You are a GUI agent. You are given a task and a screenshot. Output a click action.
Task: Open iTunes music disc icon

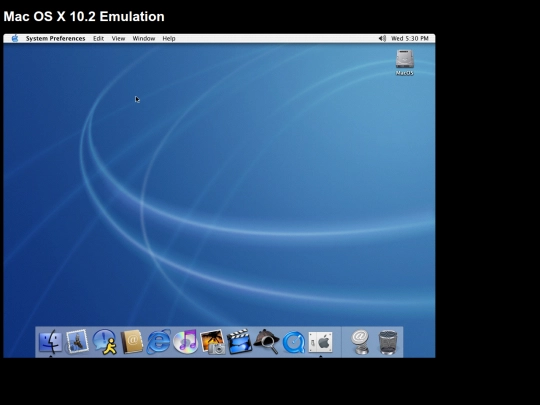[x=185, y=342]
